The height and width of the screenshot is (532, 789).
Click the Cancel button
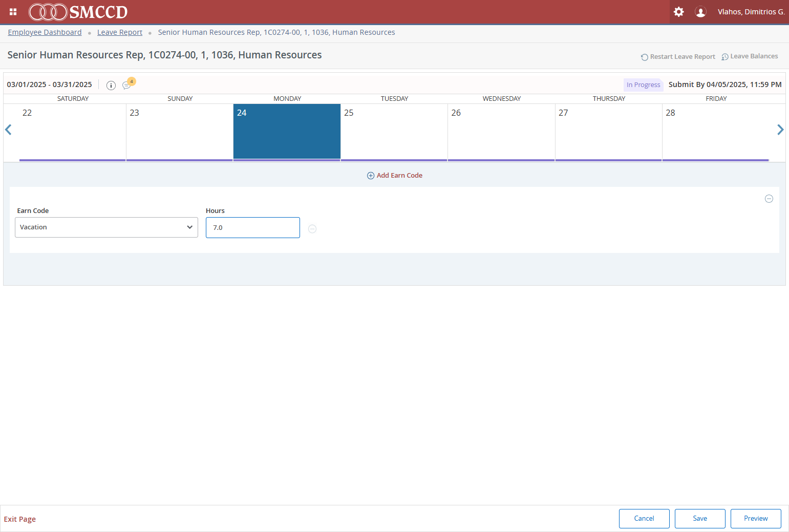[x=644, y=519]
